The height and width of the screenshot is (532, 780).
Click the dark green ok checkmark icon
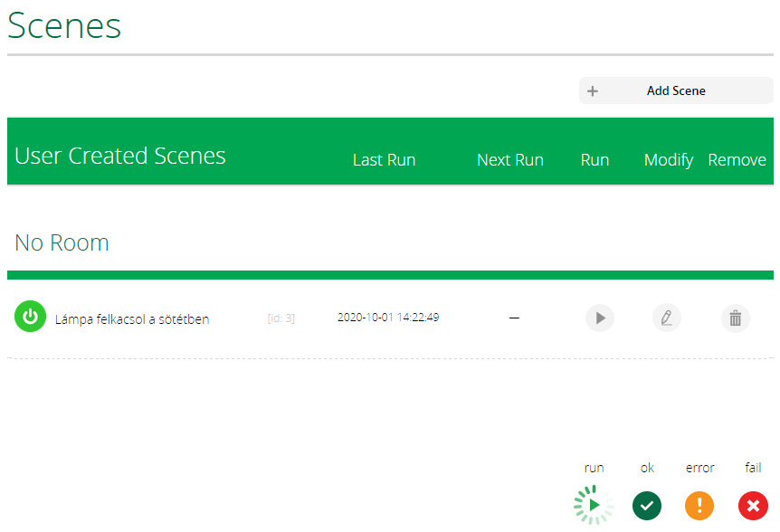tap(647, 505)
